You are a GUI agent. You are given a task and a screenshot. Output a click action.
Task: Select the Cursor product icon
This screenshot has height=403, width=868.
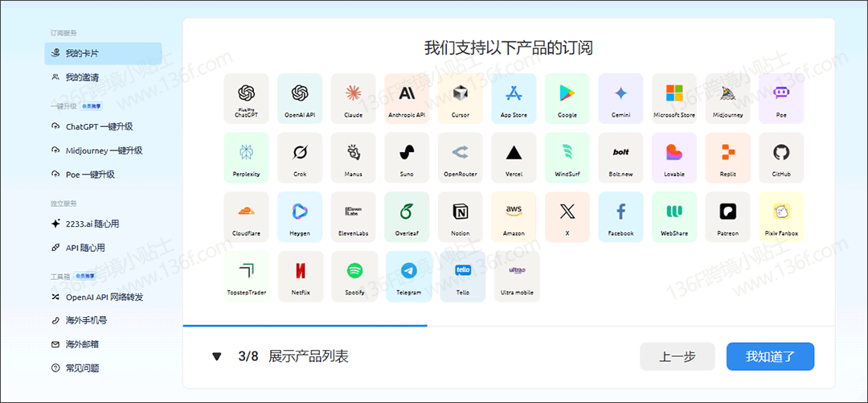[x=460, y=93]
